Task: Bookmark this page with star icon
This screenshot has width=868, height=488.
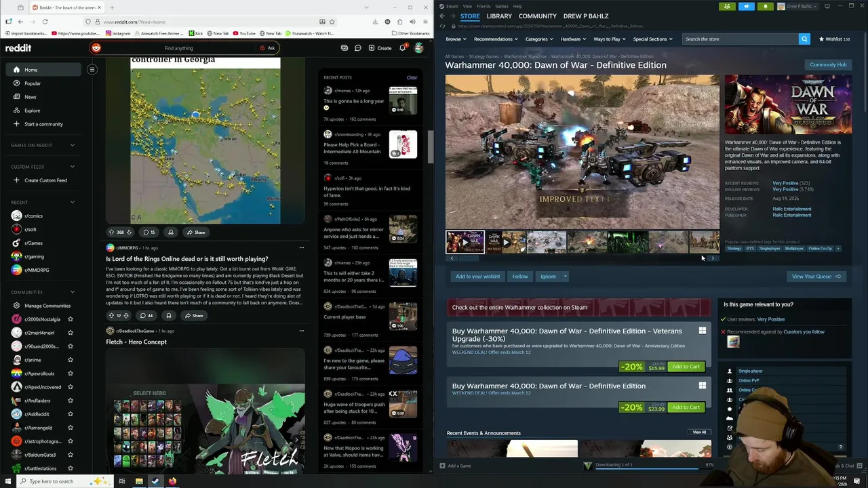Action: click(x=332, y=22)
